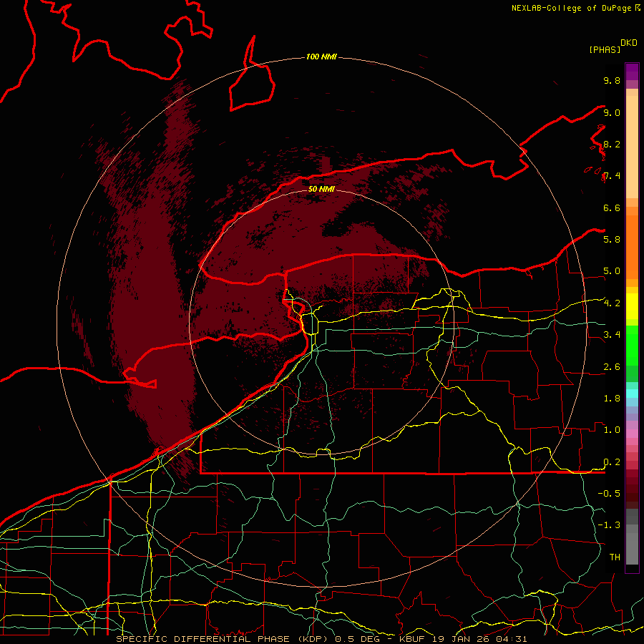Click the 50 NMI range ring label
The height and width of the screenshot is (644, 644).
point(321,189)
